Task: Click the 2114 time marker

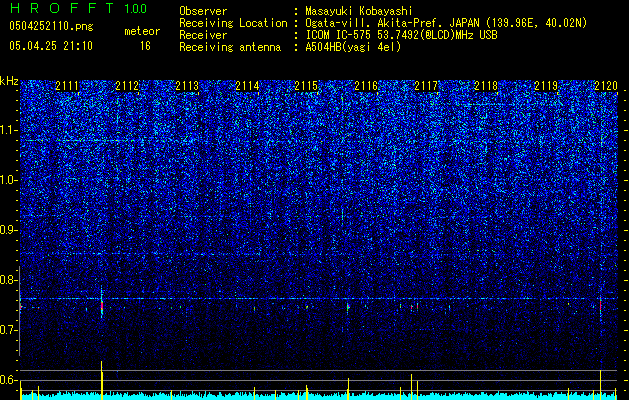Action: [x=247, y=86]
